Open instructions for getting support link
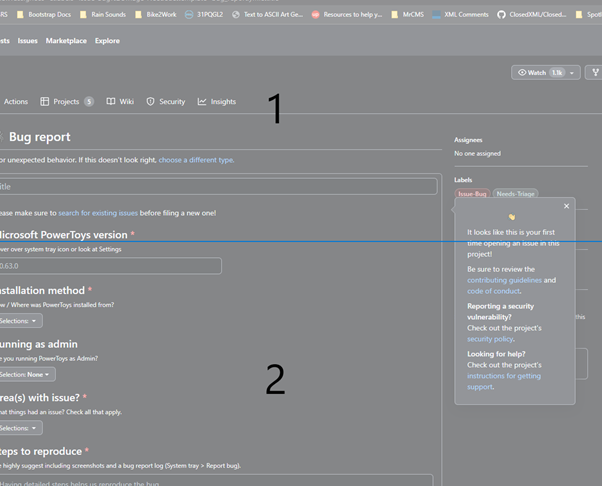602x486 pixels. (x=504, y=381)
